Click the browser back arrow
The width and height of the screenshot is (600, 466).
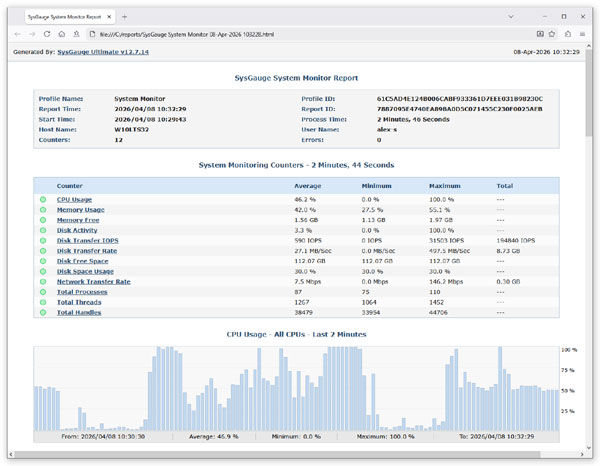click(18, 34)
